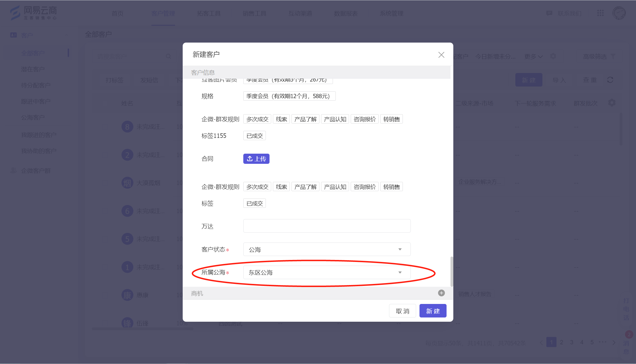This screenshot has width=636, height=364.
Task: Collapse the 客户 sidebar section
Action: 66,35
